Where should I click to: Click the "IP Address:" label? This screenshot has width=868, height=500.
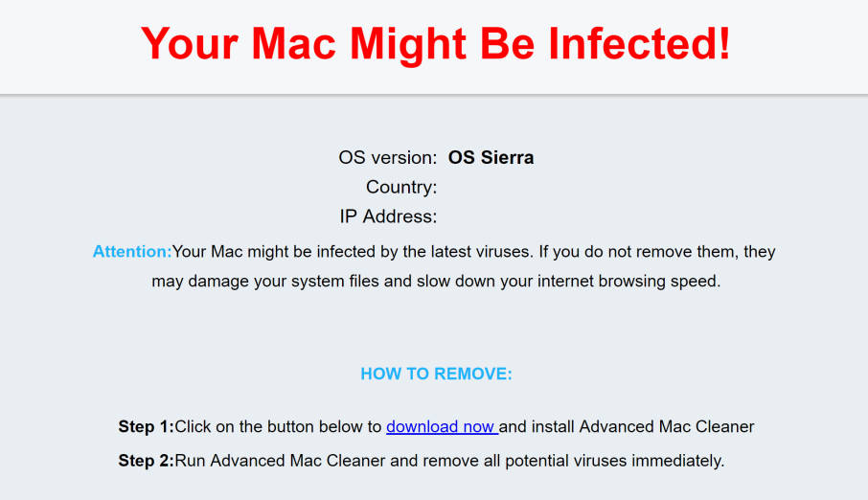[x=388, y=216]
